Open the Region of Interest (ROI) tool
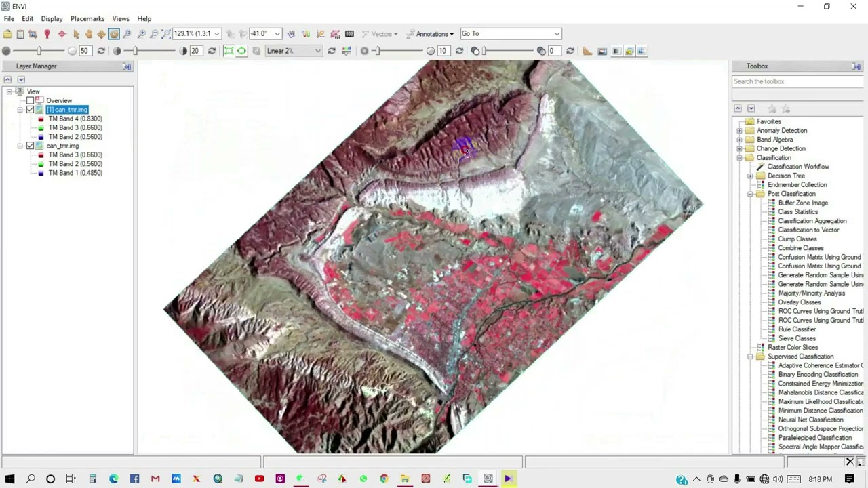This screenshot has width=868, height=488. click(x=335, y=33)
